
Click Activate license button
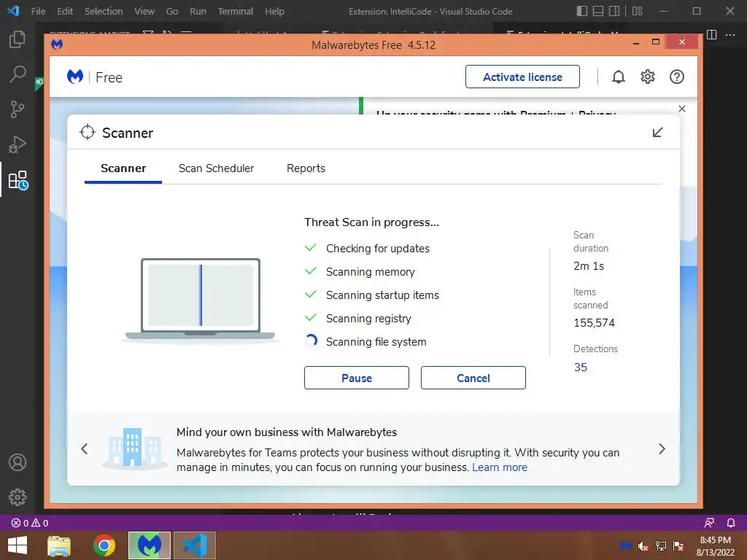[522, 77]
